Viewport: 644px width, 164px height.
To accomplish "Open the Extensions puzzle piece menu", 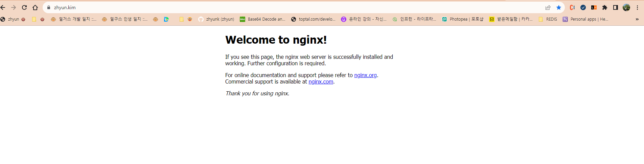I will pos(605,7).
